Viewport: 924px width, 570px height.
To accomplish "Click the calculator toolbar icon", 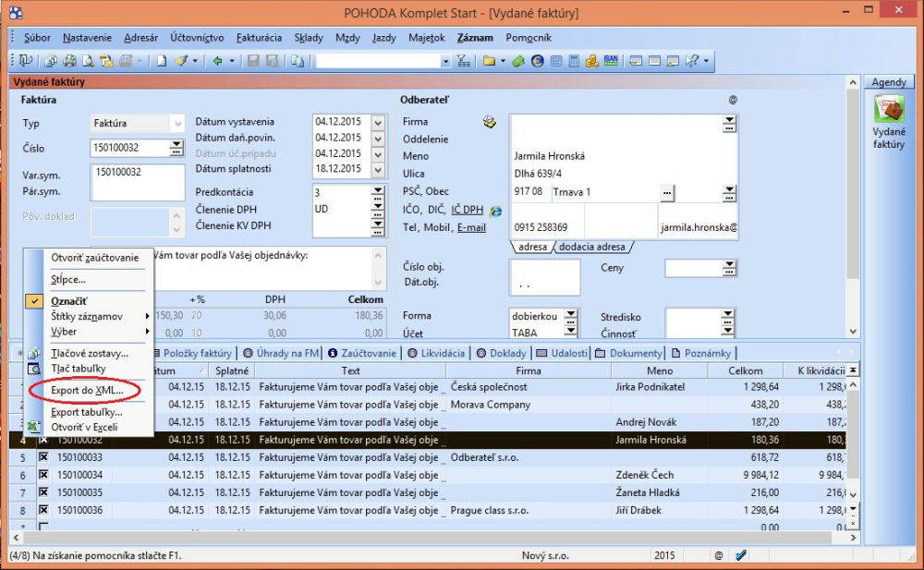I will tap(574, 61).
